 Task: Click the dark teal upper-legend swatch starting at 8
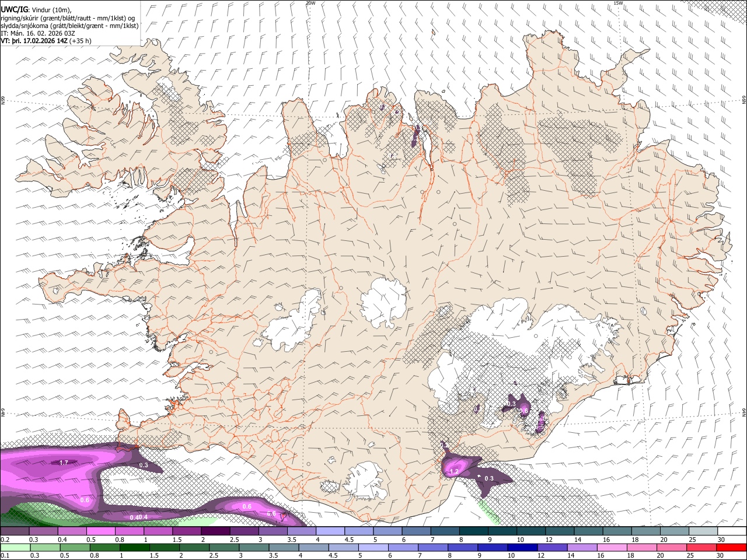coord(474,531)
